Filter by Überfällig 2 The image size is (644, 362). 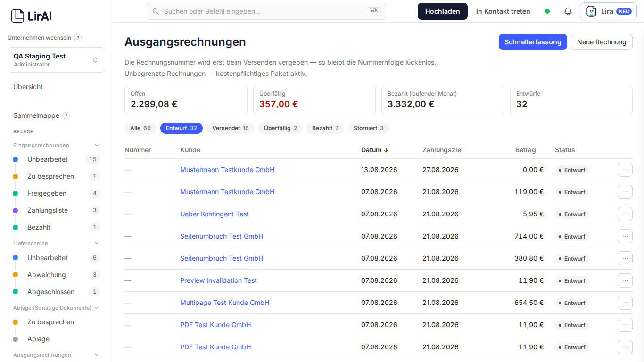click(x=281, y=128)
